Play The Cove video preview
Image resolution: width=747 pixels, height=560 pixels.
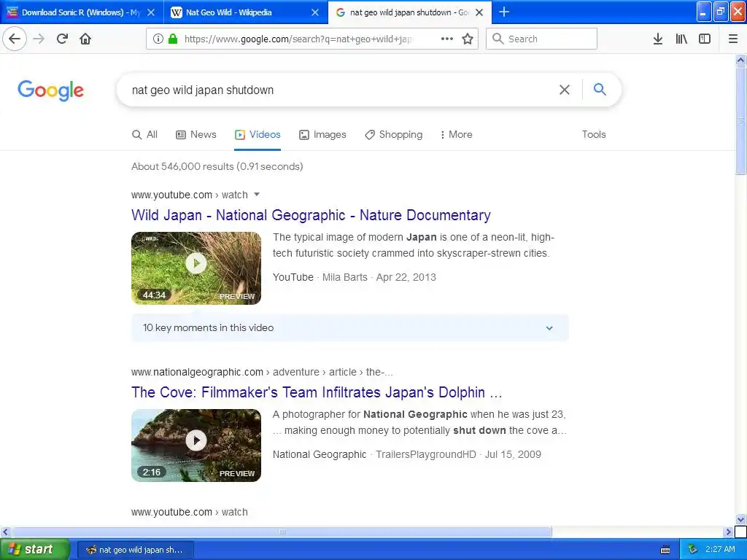point(196,440)
